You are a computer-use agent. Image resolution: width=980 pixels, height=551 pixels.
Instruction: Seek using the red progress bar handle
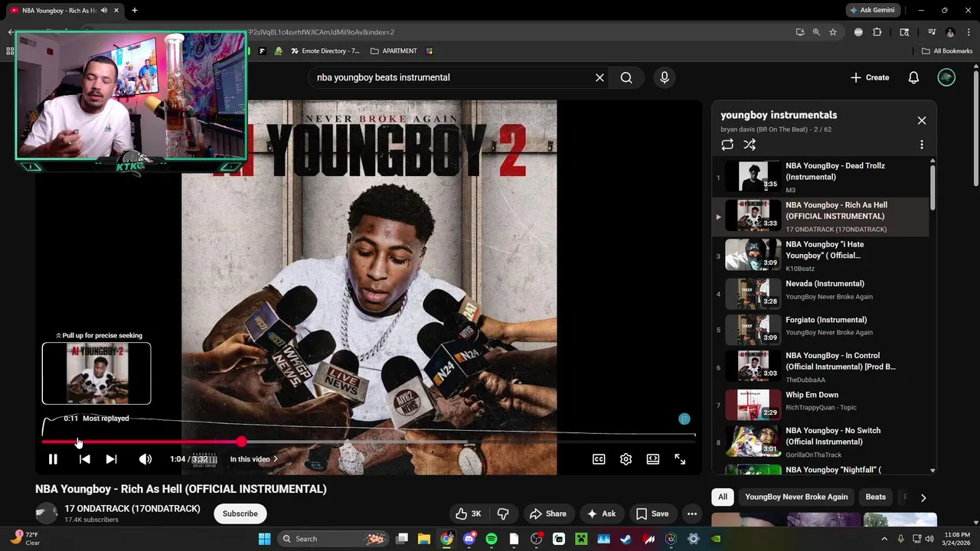pyautogui.click(x=241, y=442)
